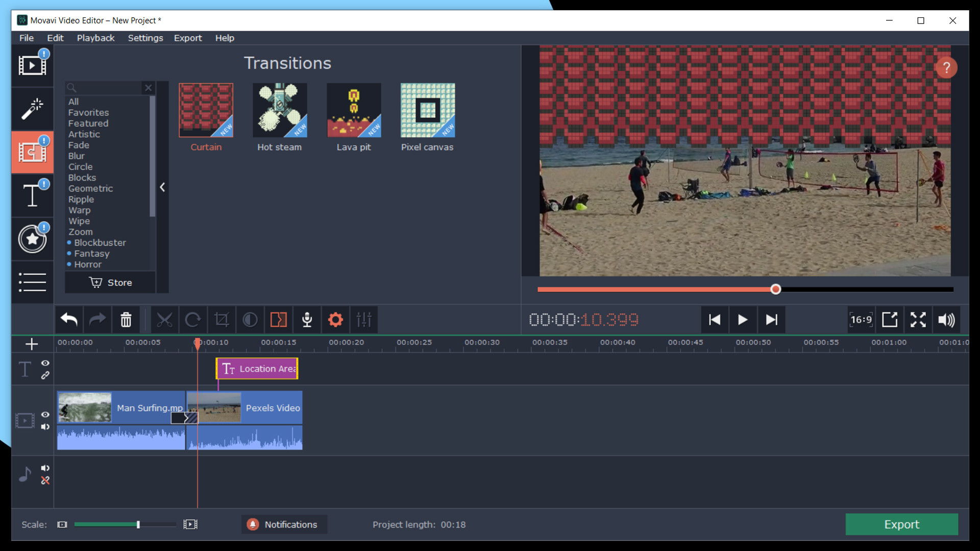Viewport: 980px width, 551px height.
Task: Open the Playback menu
Action: (95, 38)
